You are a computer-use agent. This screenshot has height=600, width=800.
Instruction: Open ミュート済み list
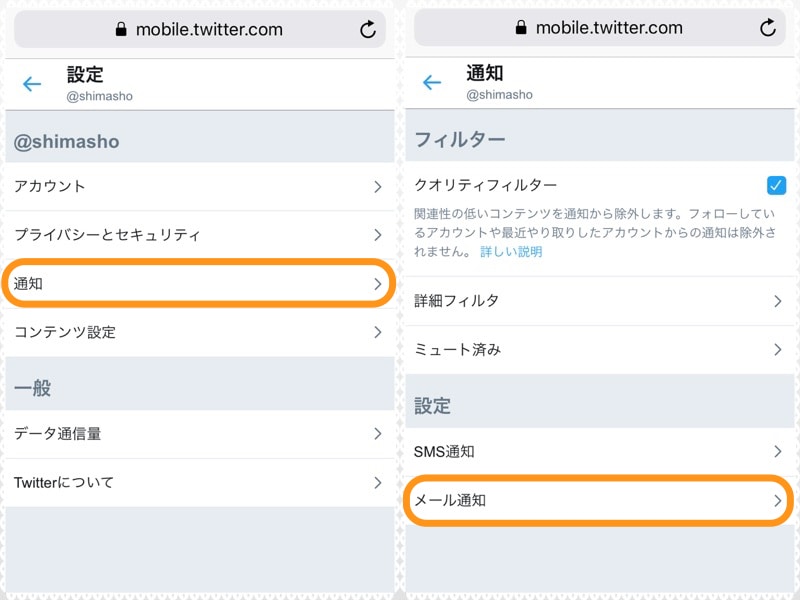[x=598, y=350]
